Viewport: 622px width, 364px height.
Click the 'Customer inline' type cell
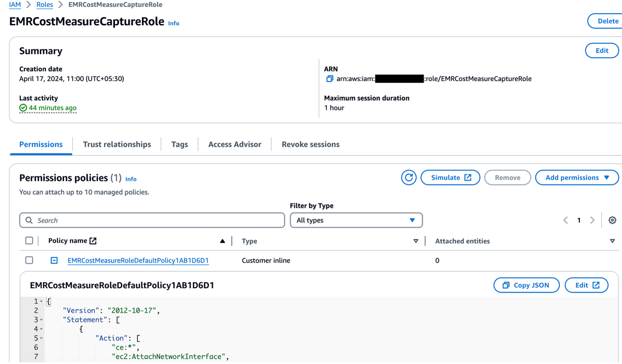coord(266,260)
